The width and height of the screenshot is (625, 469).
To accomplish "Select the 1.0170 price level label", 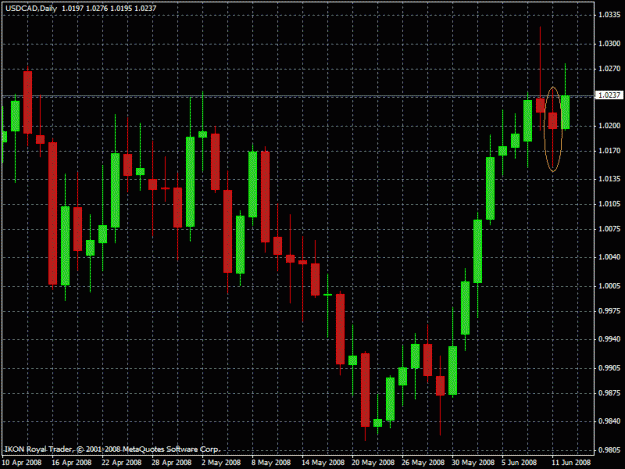I will (609, 151).
